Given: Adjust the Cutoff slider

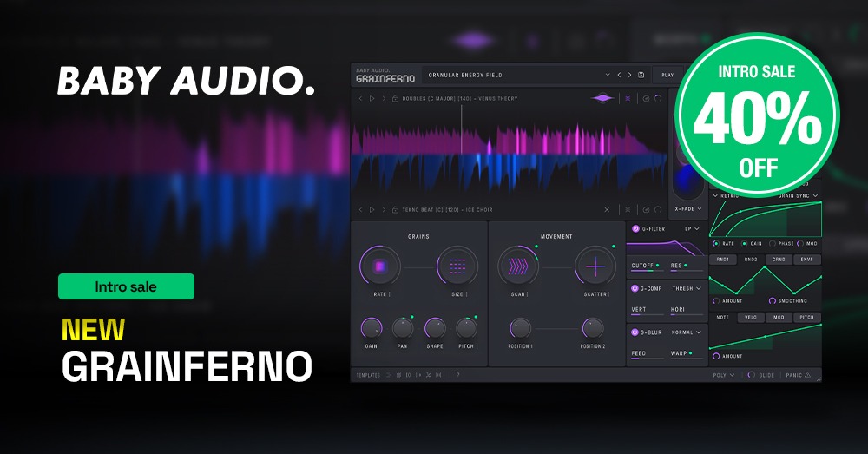Looking at the screenshot, I should (647, 271).
